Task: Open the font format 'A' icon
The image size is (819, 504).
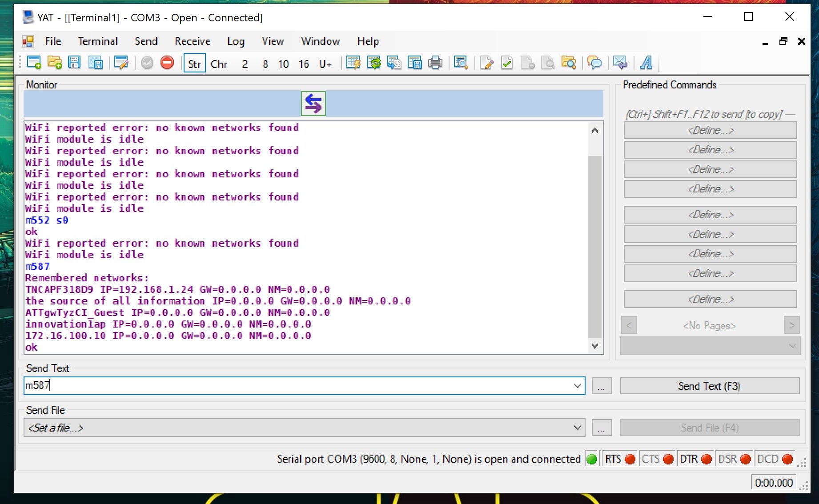Action: pyautogui.click(x=646, y=63)
